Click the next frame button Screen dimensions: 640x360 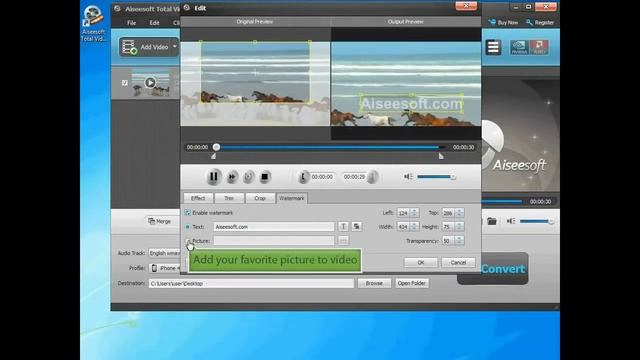point(248,177)
